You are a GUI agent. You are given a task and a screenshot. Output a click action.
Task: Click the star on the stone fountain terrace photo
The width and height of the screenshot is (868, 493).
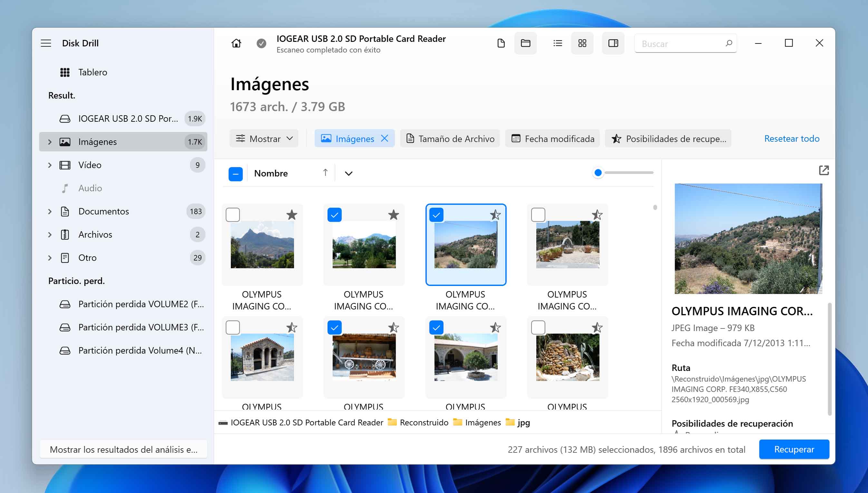tap(597, 215)
